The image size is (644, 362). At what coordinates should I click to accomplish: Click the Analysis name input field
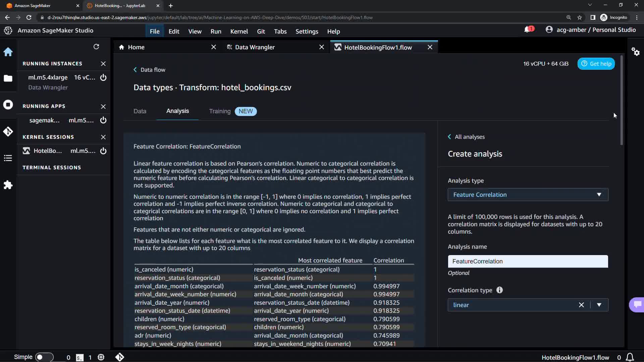tap(528, 261)
